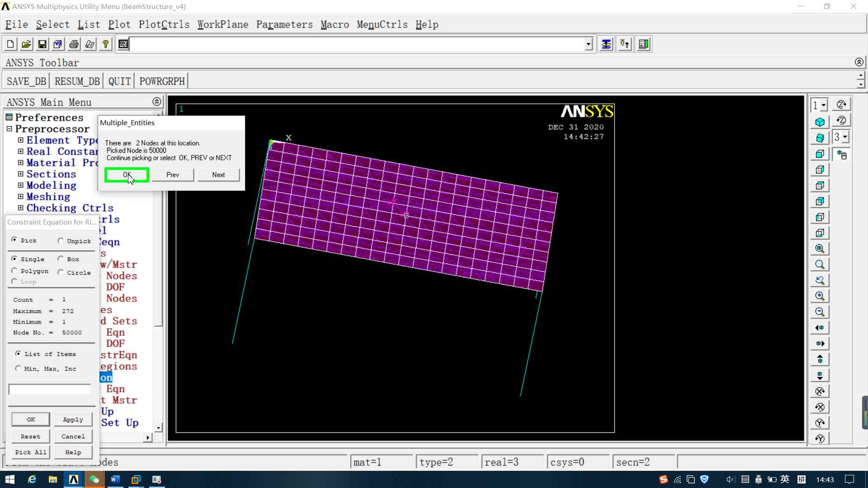
Task: Open the command input dropdown arrow
Action: pos(588,44)
